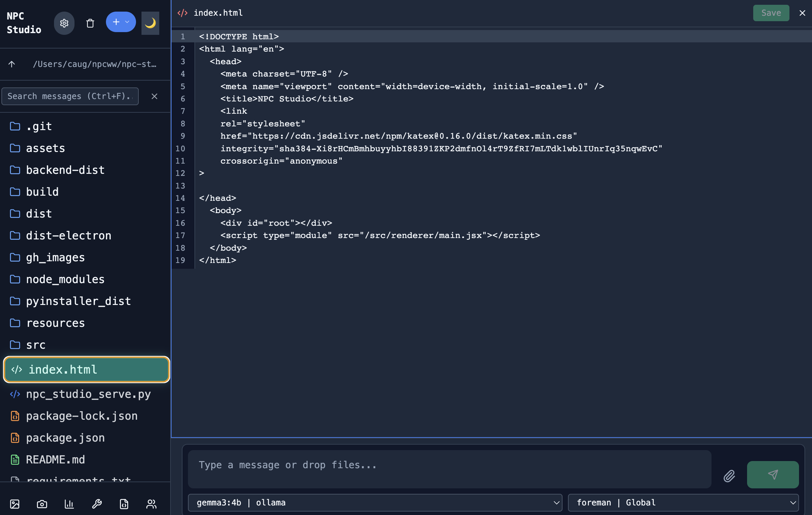Open the wrench tools icon
This screenshot has width=812, height=515.
click(97, 504)
